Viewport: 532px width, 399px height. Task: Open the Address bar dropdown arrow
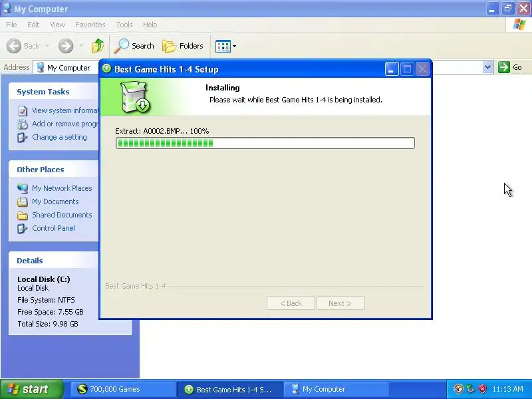(x=487, y=67)
